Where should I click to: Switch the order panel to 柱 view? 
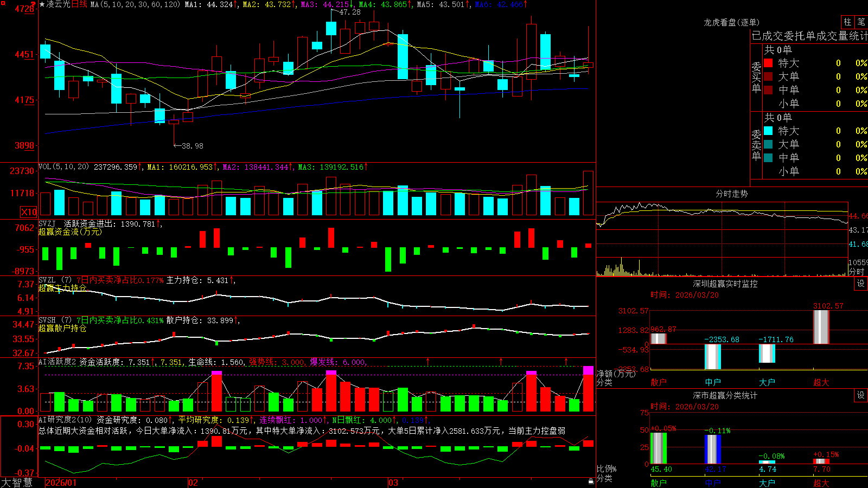tap(847, 22)
